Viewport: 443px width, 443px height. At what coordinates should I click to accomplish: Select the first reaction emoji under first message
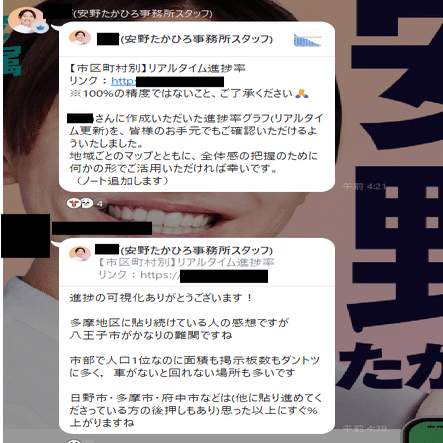73,202
